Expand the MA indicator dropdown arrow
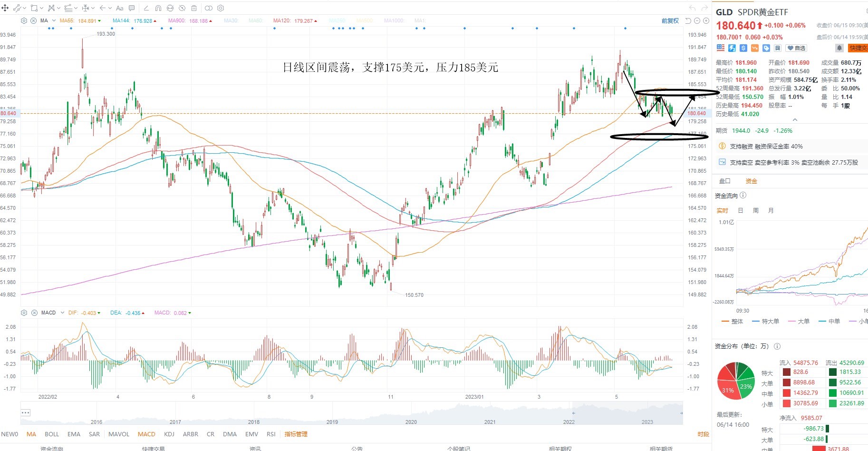Viewport: 868px width, 451px height. point(54,20)
